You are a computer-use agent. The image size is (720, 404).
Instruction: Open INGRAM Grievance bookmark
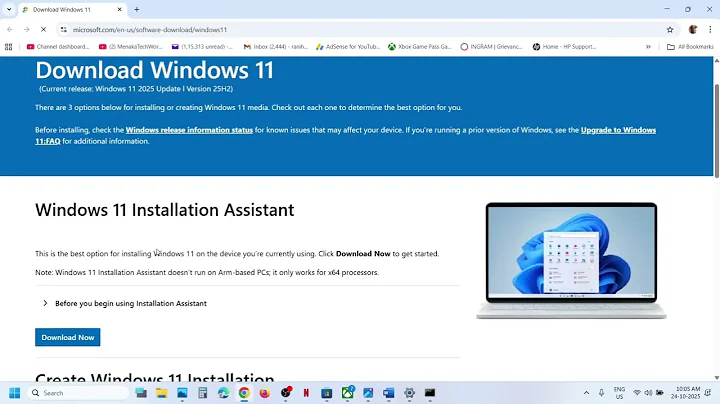click(491, 46)
